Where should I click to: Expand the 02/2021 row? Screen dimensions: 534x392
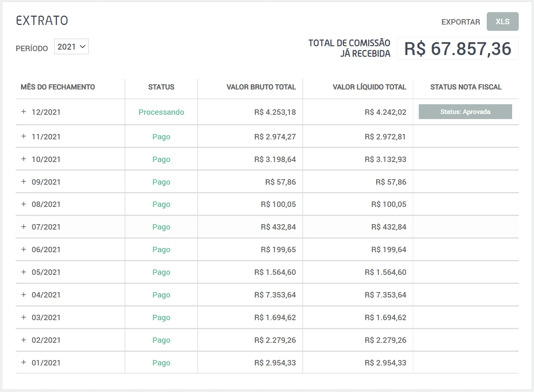(x=23, y=340)
